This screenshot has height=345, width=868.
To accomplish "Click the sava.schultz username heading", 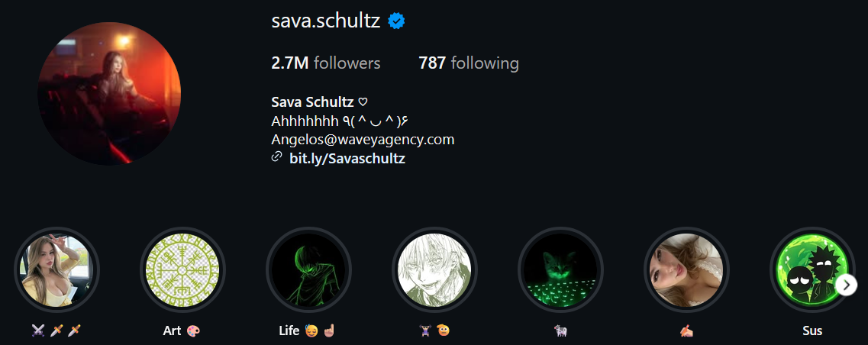I will (x=325, y=21).
